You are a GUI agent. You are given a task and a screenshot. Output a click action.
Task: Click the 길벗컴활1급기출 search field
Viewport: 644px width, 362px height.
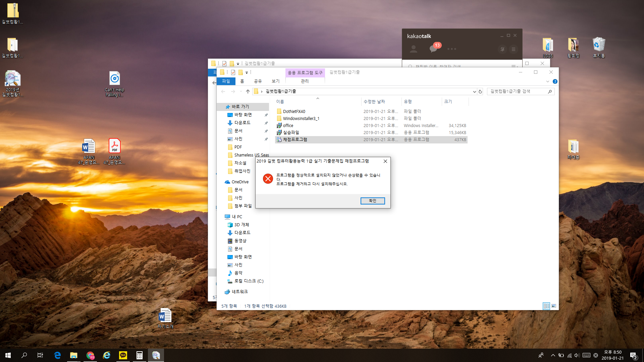[517, 92]
